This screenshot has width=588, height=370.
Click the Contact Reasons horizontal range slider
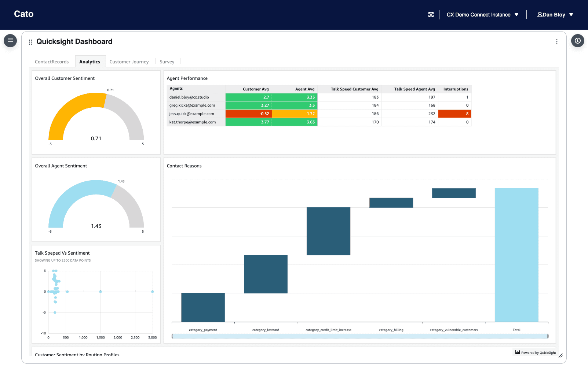click(360, 336)
